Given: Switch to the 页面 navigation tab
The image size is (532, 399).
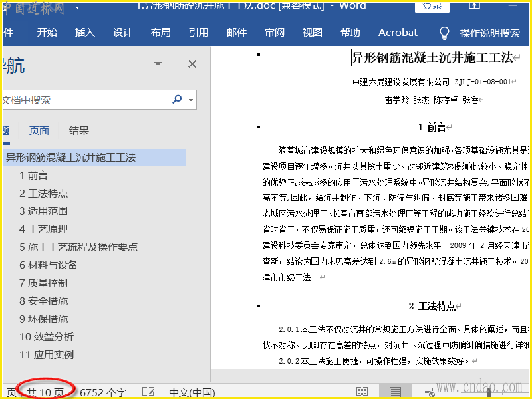Looking at the screenshot, I should coord(39,130).
